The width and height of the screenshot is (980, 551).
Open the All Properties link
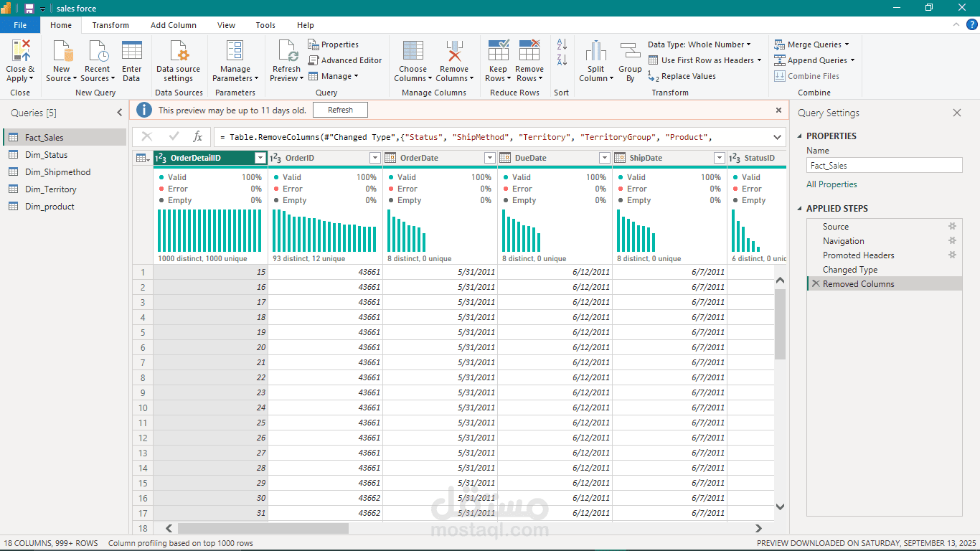click(831, 184)
